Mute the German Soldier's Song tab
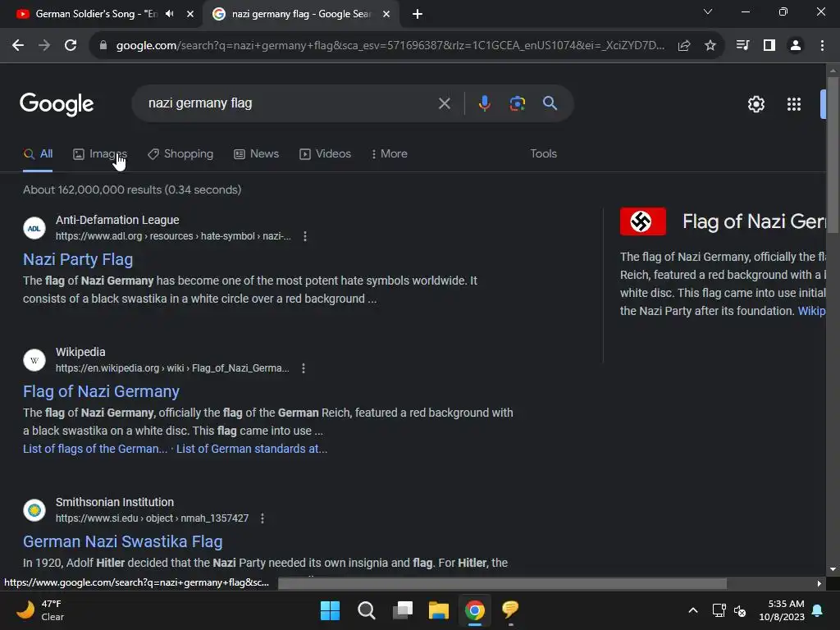The width and height of the screenshot is (840, 630). (x=169, y=14)
